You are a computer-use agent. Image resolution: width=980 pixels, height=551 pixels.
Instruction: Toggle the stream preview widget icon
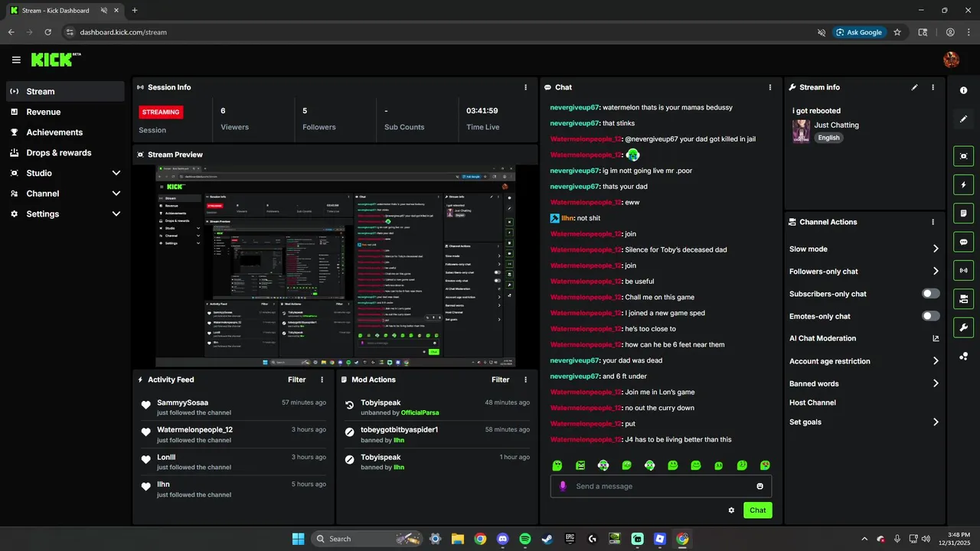(x=963, y=156)
